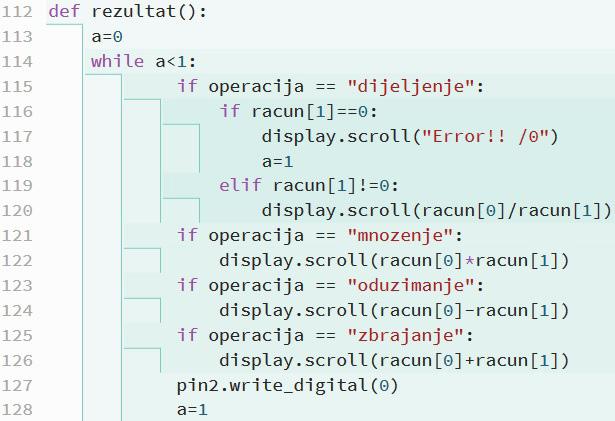
Task: Click line number 114 in gutter
Action: click(17, 62)
